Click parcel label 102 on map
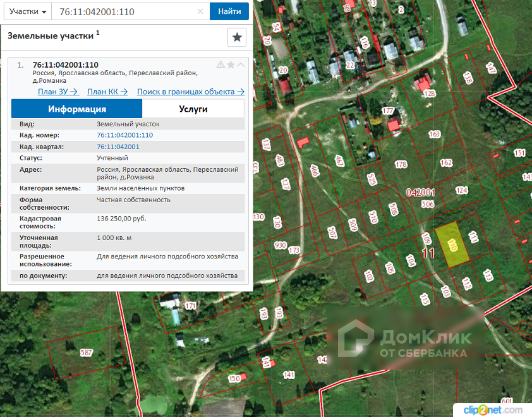The width and height of the screenshot is (532, 417). (369, 276)
